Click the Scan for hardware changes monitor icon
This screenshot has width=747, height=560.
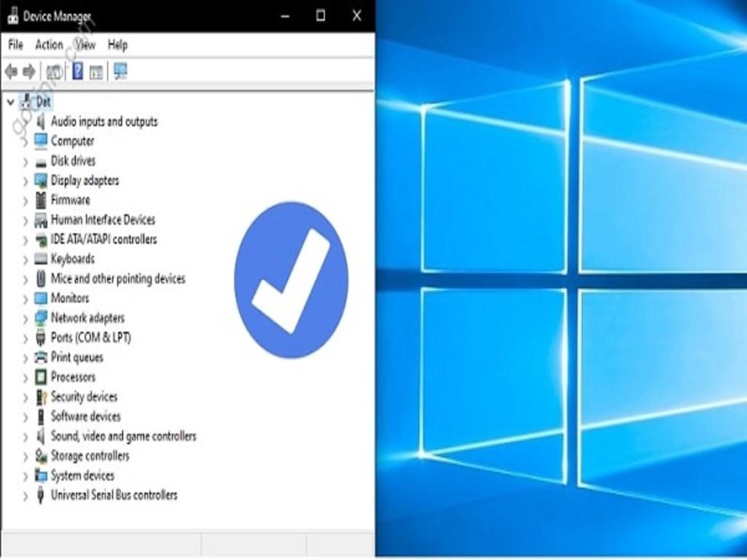[x=120, y=71]
